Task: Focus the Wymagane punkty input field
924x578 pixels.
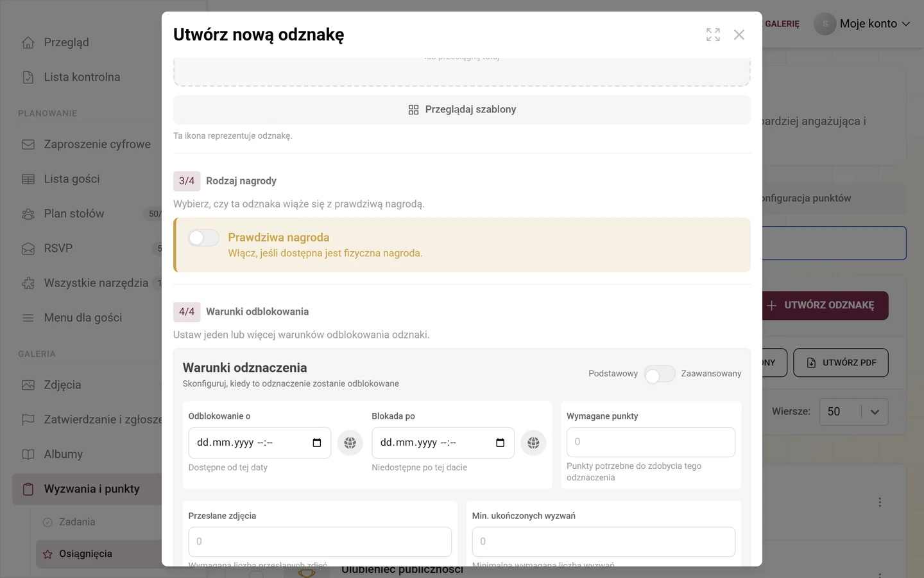Action: (651, 442)
